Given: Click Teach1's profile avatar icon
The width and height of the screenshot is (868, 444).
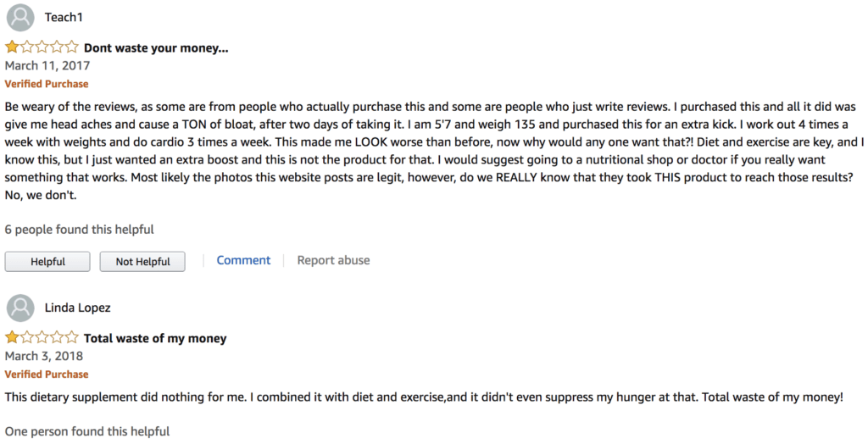Looking at the screenshot, I should point(19,18).
